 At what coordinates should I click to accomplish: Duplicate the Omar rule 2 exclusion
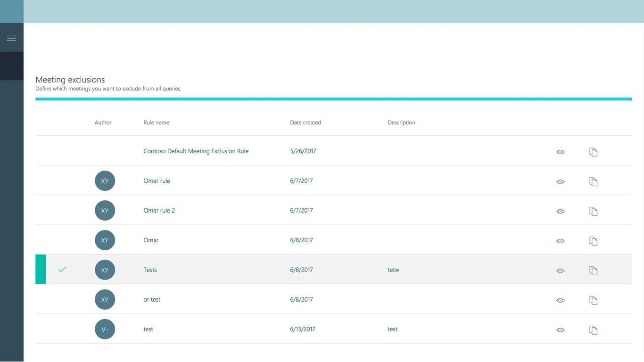[593, 211]
